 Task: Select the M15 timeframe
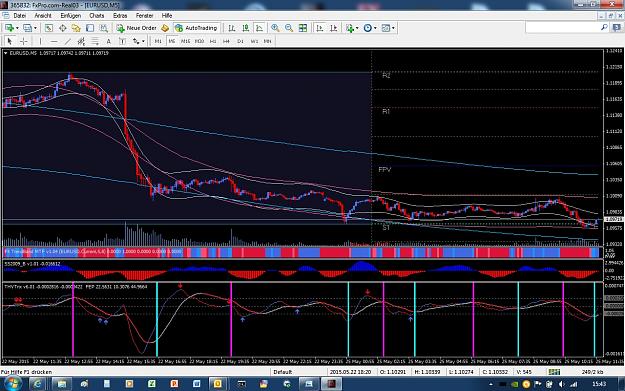[185, 41]
